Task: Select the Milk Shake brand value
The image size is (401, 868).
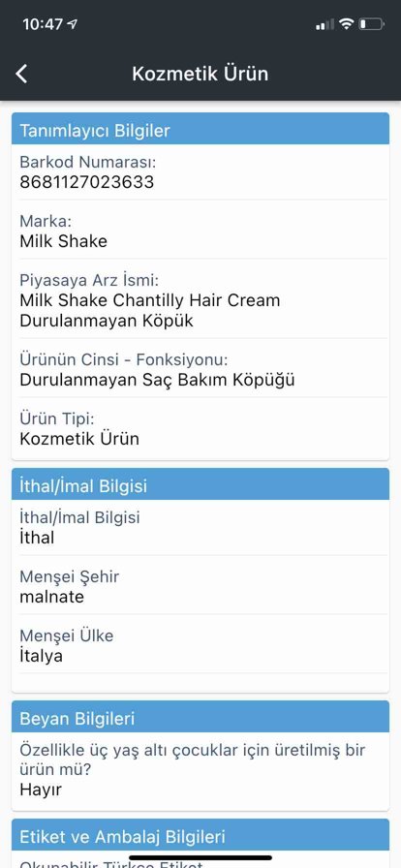Action: point(63,241)
